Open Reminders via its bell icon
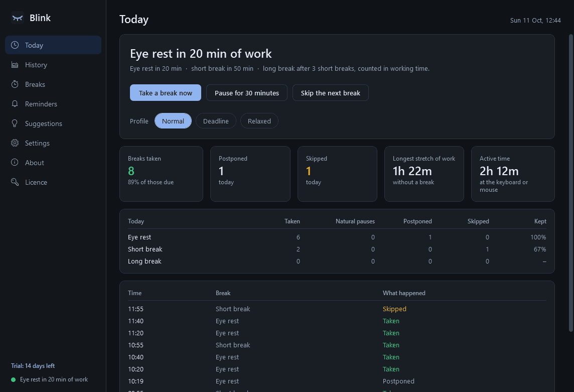 click(15, 104)
